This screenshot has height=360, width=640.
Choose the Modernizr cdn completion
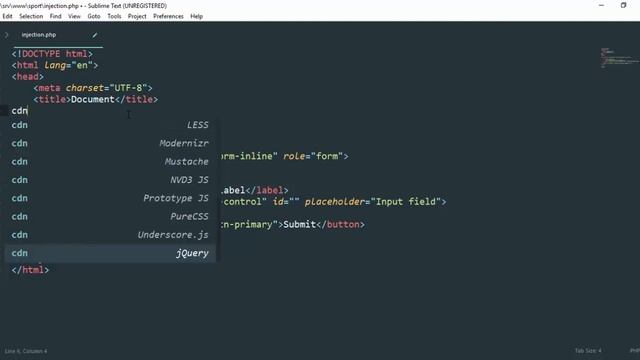110,143
